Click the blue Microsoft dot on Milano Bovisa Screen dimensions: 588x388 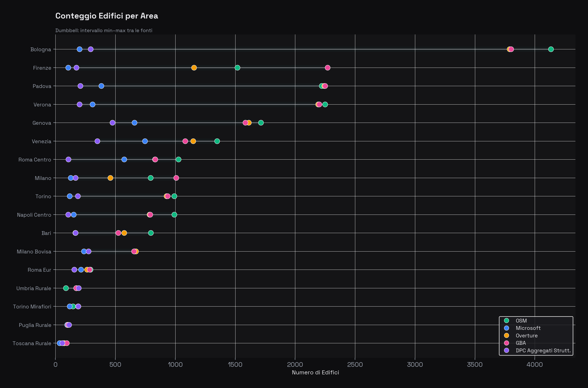click(x=83, y=251)
